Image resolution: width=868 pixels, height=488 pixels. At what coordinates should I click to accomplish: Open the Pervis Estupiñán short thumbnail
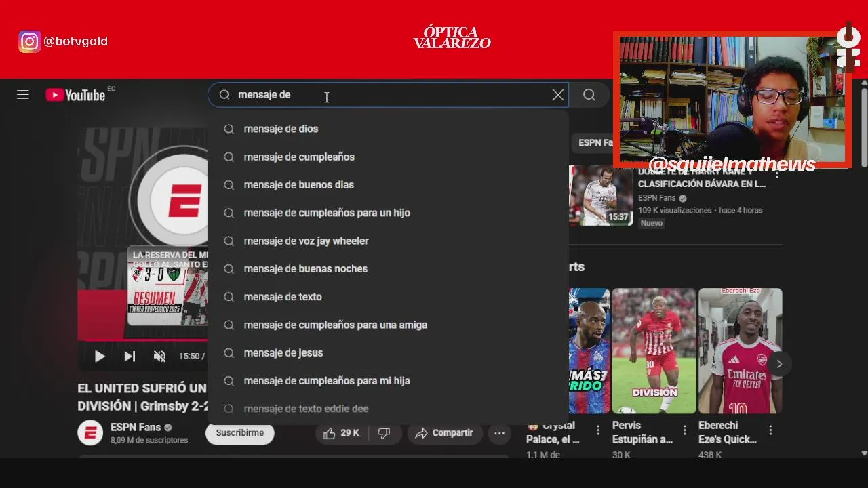pyautogui.click(x=654, y=350)
